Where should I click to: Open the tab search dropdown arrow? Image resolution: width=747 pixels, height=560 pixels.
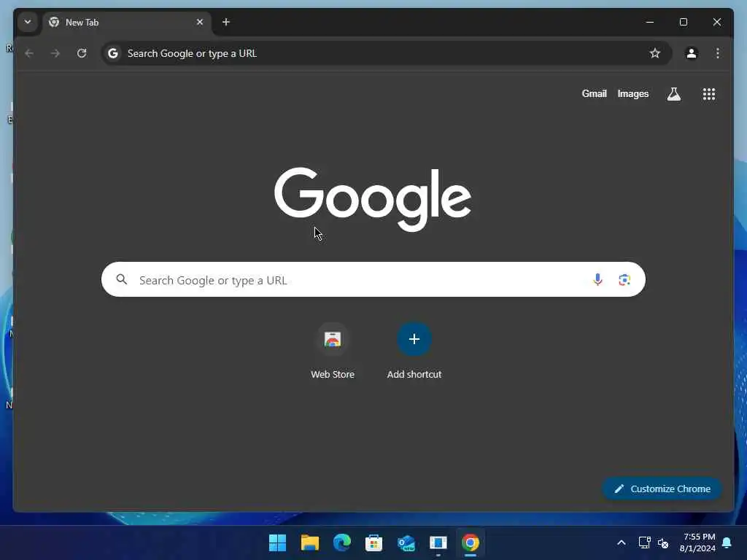[28, 22]
